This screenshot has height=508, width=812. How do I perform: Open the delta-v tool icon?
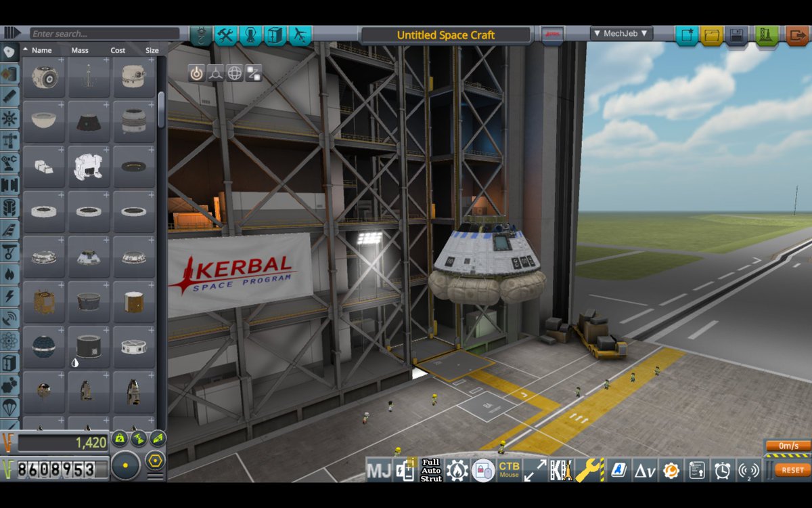pos(645,469)
